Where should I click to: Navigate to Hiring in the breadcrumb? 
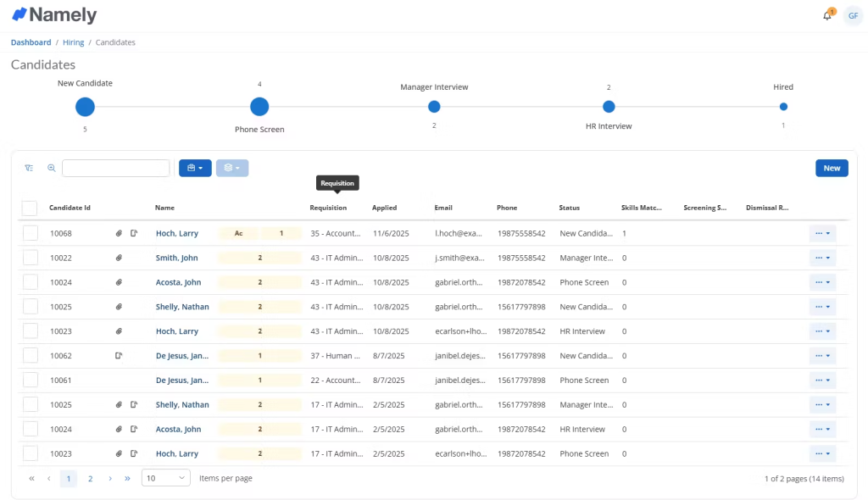(73, 42)
